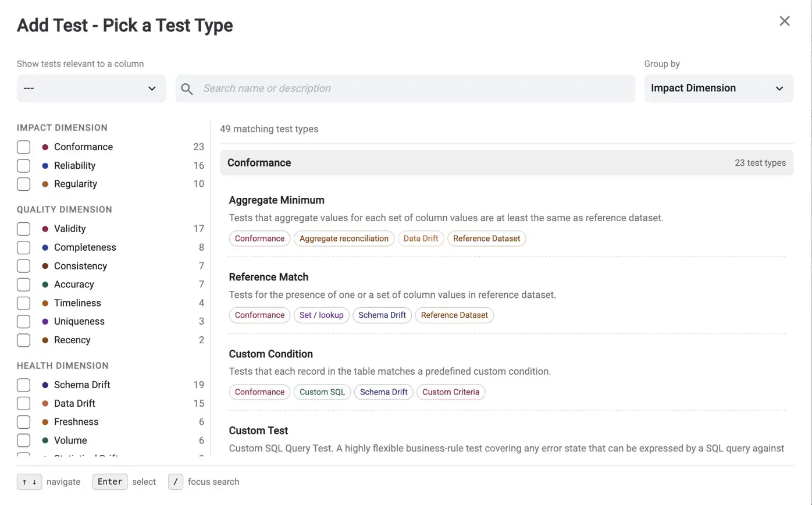812x505 pixels.
Task: Check the Consistency filter checkbox
Action: point(23,266)
